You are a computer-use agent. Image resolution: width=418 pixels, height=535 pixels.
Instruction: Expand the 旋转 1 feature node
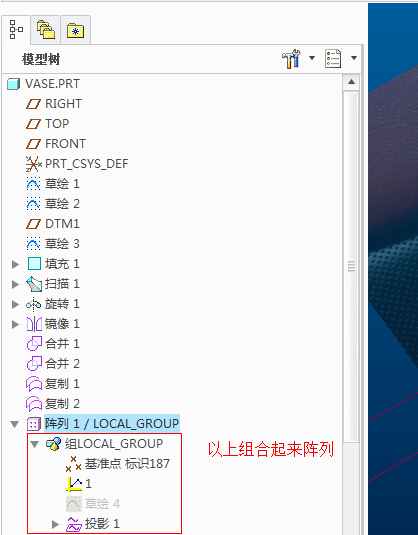point(15,304)
